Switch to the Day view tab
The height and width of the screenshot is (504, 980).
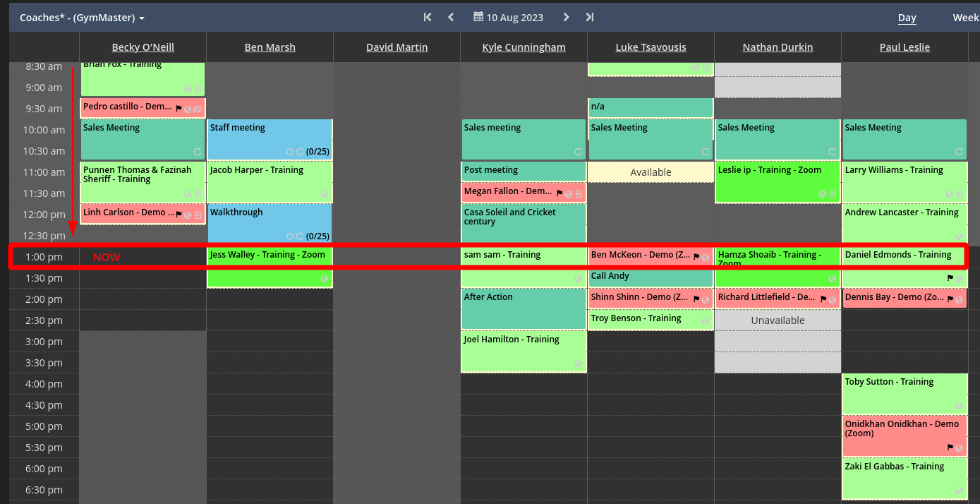click(x=907, y=18)
